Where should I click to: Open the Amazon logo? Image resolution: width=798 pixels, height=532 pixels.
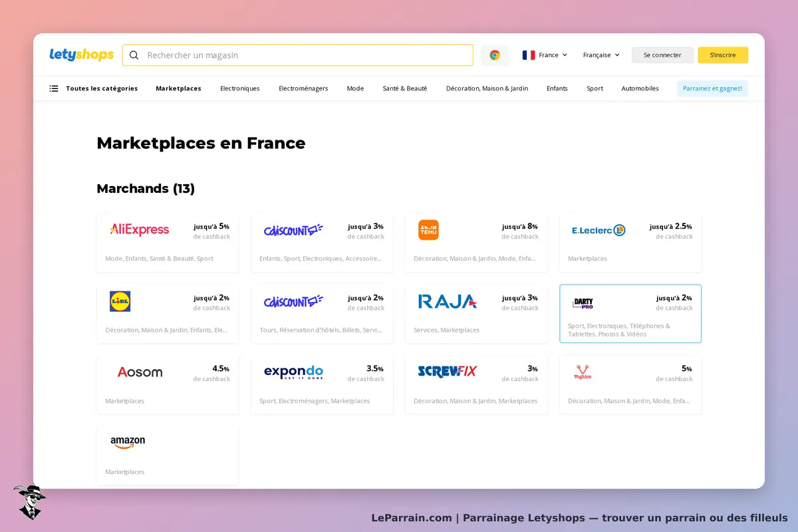pyautogui.click(x=128, y=442)
